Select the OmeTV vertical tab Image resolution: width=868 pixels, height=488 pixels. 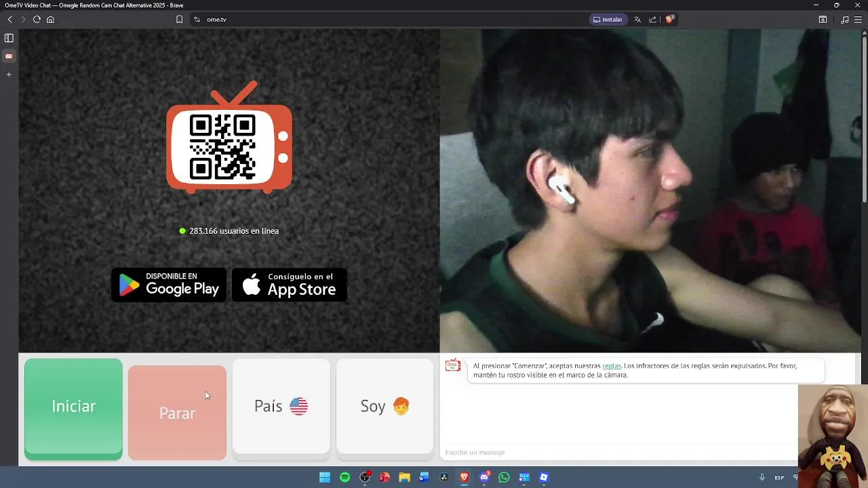9,56
